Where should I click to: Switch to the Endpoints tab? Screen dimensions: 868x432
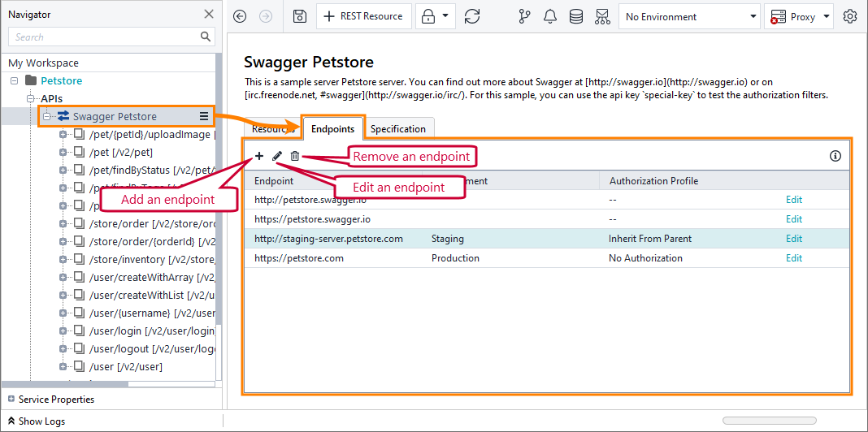332,129
